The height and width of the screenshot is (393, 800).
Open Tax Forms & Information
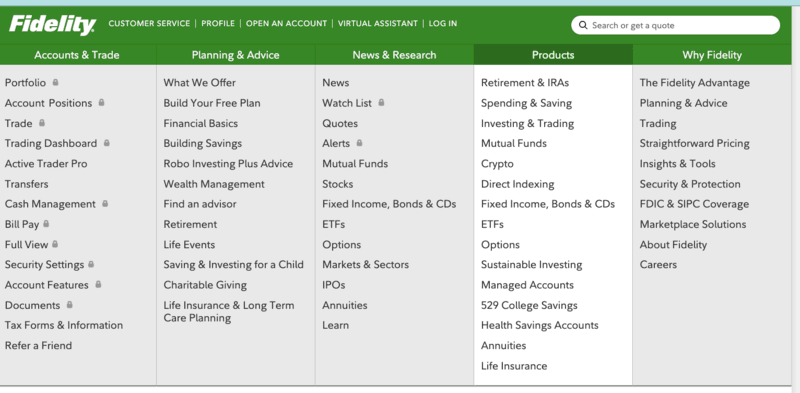point(64,325)
